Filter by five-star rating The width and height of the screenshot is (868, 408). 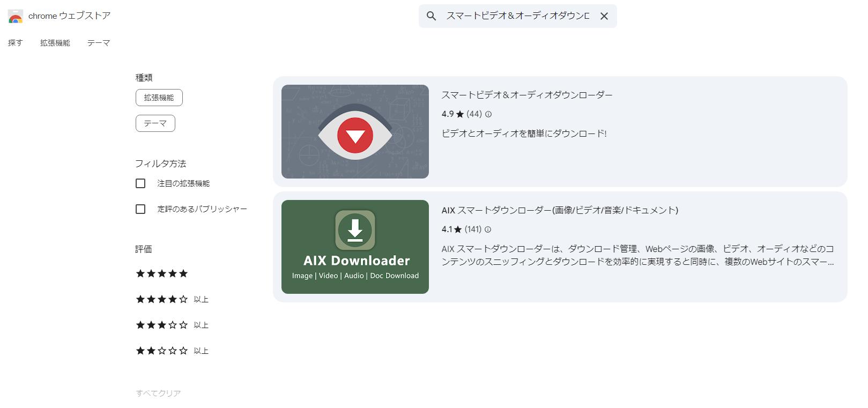pyautogui.click(x=162, y=273)
